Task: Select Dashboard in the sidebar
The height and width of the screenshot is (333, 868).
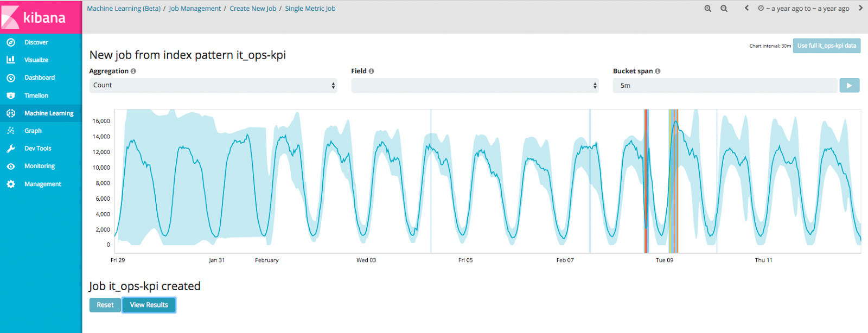Action: (40, 78)
